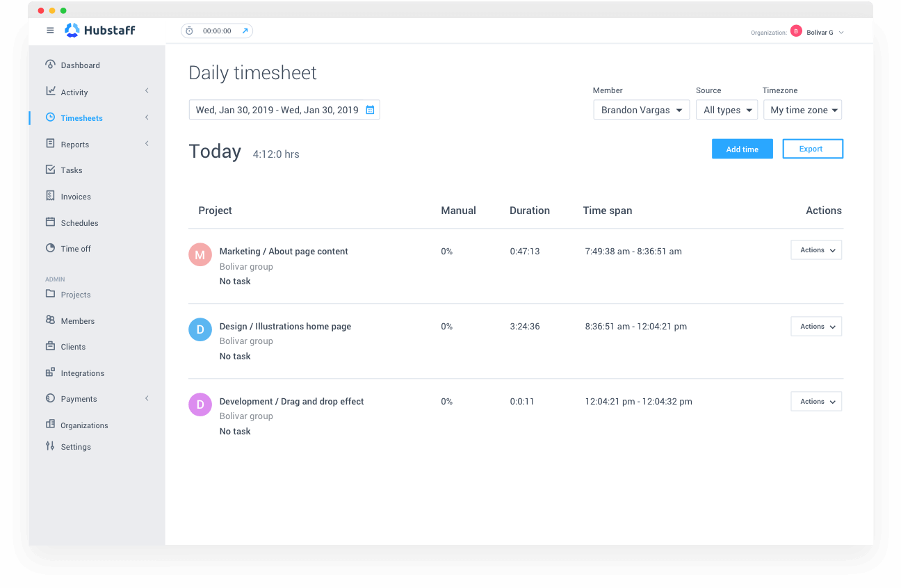Image resolution: width=901 pixels, height=588 pixels.
Task: Expand the Payments submenu chevron
Action: (146, 398)
